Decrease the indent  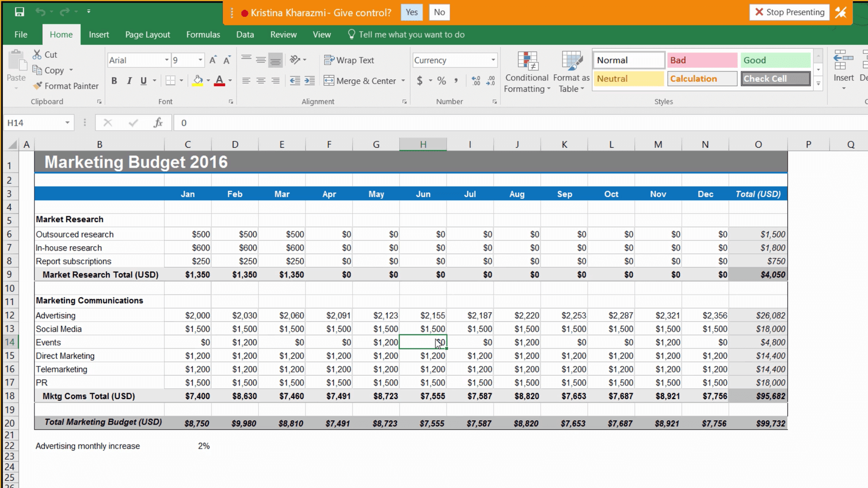click(x=295, y=81)
